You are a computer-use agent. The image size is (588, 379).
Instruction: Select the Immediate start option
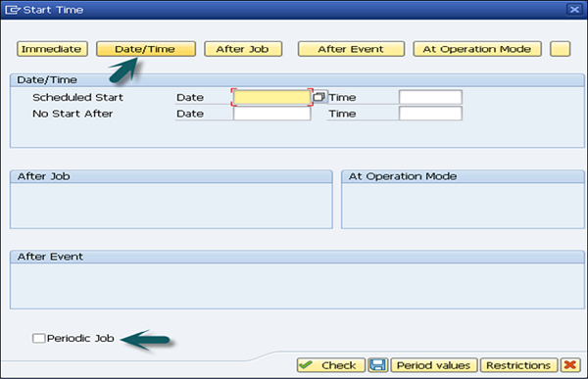pos(52,49)
